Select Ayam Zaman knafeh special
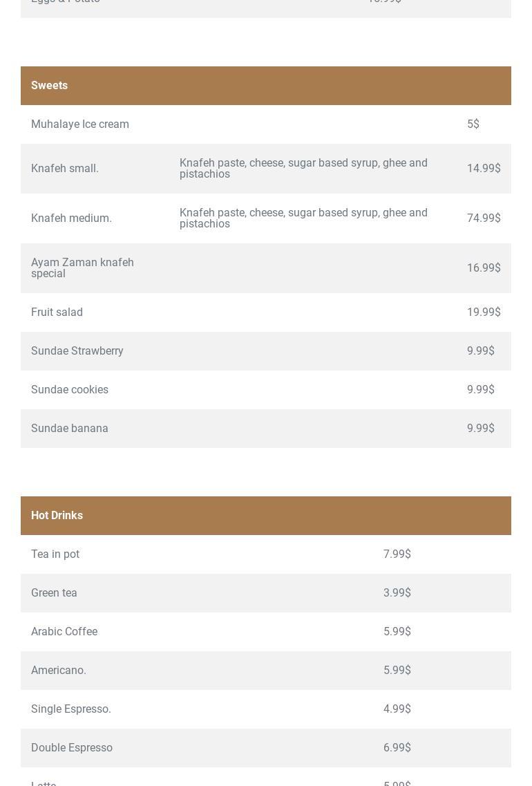 point(82,268)
